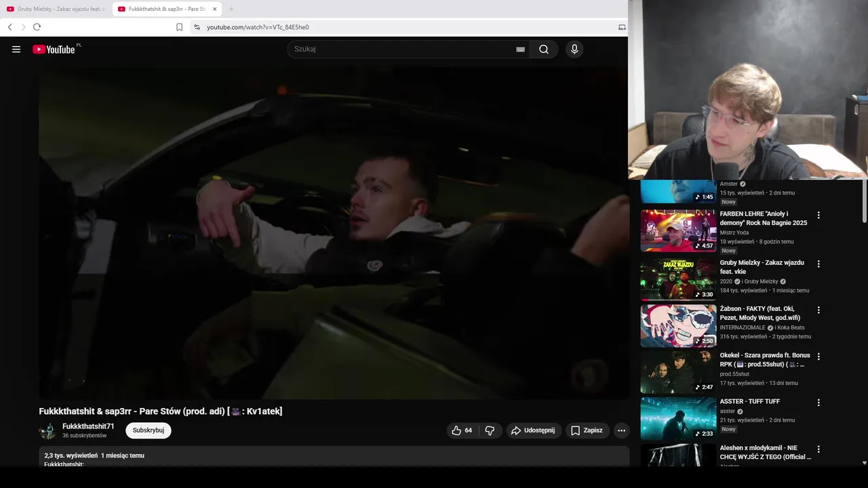Click the cast icon in address bar

[x=622, y=27]
